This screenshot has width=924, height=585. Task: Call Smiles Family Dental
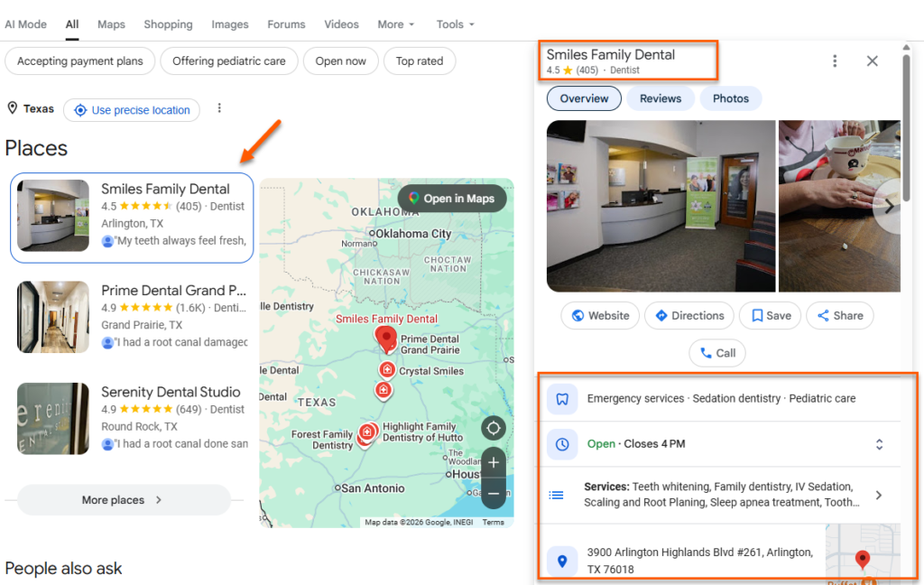click(x=717, y=353)
